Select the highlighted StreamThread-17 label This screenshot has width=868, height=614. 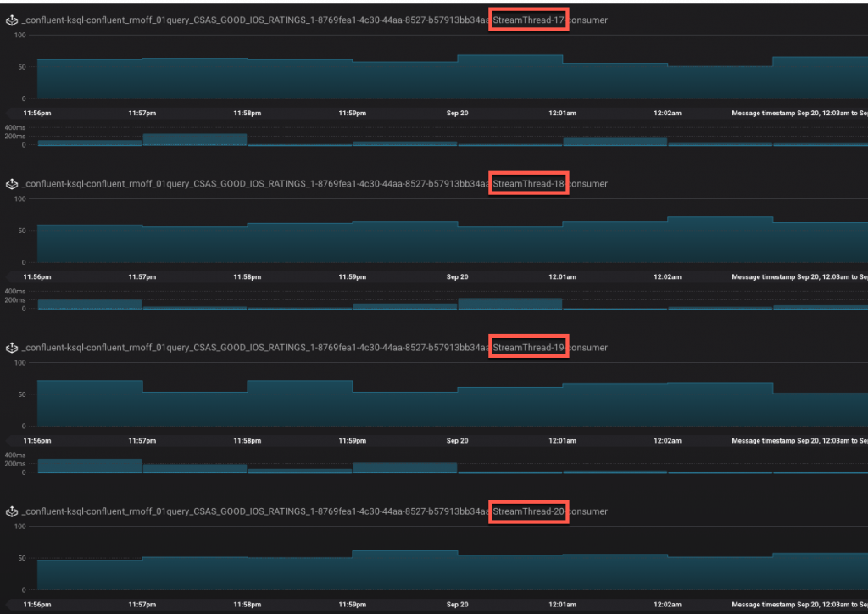528,19
